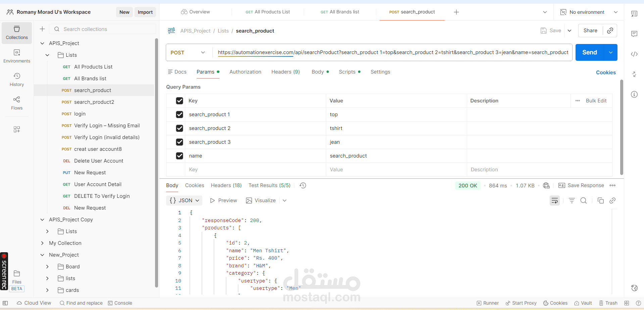Viewport: 644px width, 310px height.
Task: Open the Environments sidebar panel
Action: [17, 56]
